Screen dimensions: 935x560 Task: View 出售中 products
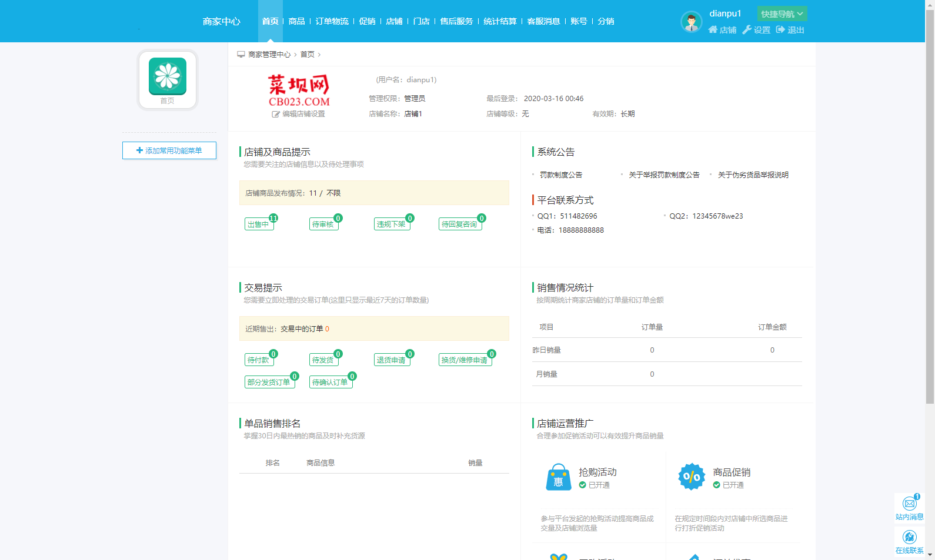[259, 224]
